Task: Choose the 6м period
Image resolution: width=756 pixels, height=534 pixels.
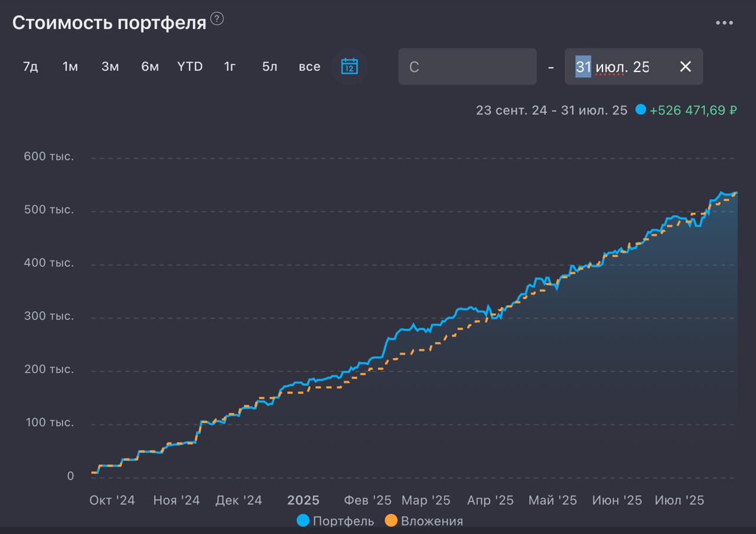Action: tap(150, 67)
